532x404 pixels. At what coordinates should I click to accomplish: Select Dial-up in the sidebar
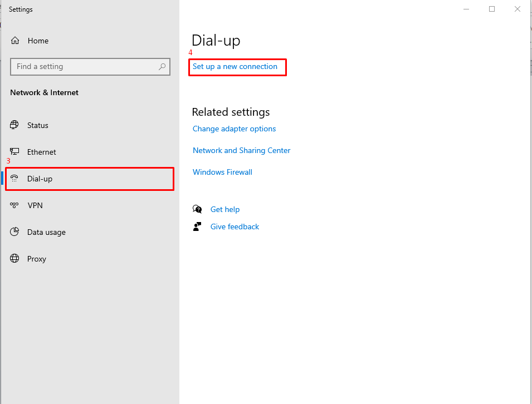[x=40, y=179]
